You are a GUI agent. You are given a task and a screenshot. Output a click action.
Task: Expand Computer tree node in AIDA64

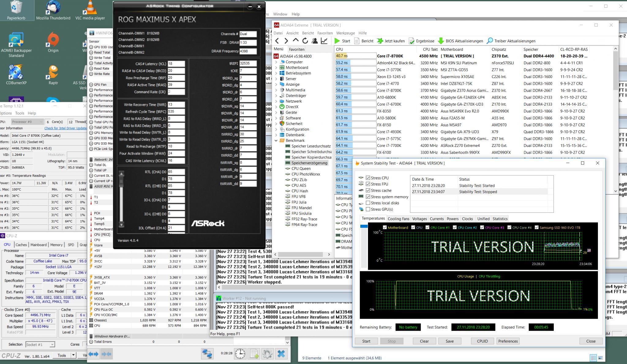tap(276, 62)
